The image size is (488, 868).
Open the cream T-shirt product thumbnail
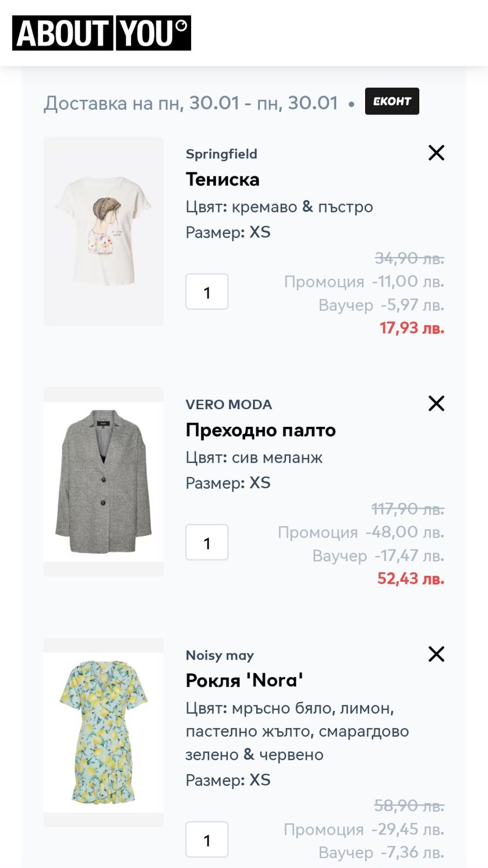103,231
